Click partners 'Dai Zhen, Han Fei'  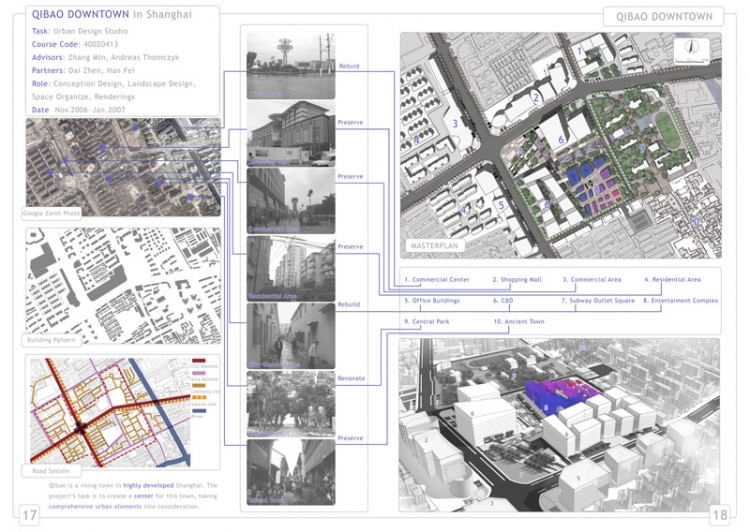(101, 70)
